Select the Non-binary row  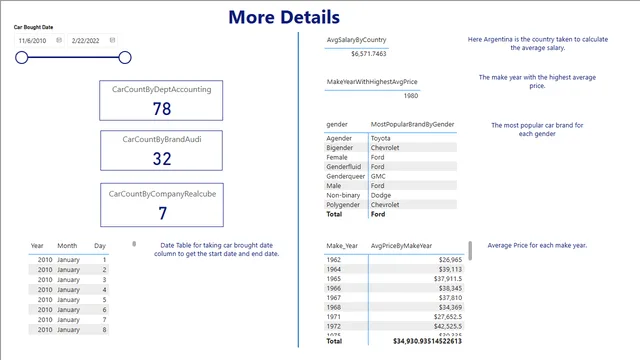pos(391,195)
